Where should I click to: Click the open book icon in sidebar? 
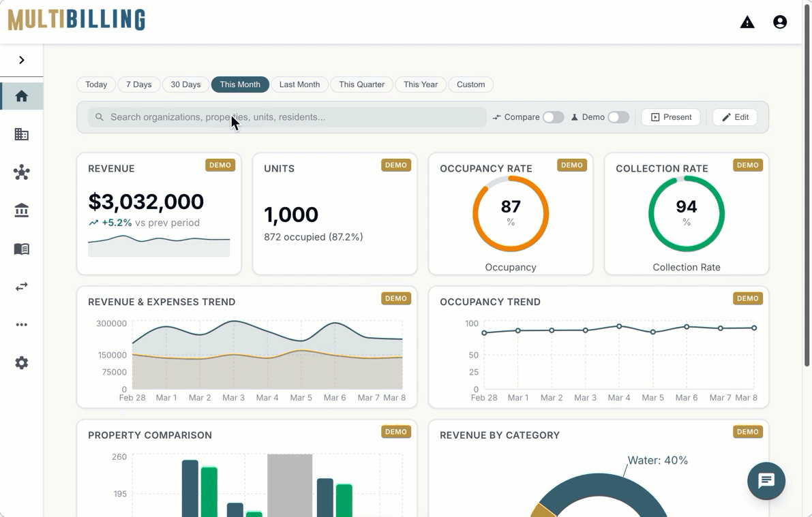point(22,249)
